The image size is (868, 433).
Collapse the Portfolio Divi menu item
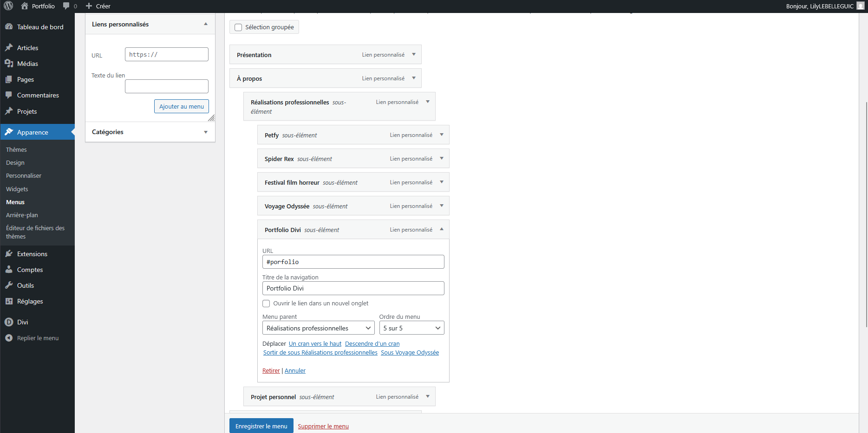coord(441,229)
